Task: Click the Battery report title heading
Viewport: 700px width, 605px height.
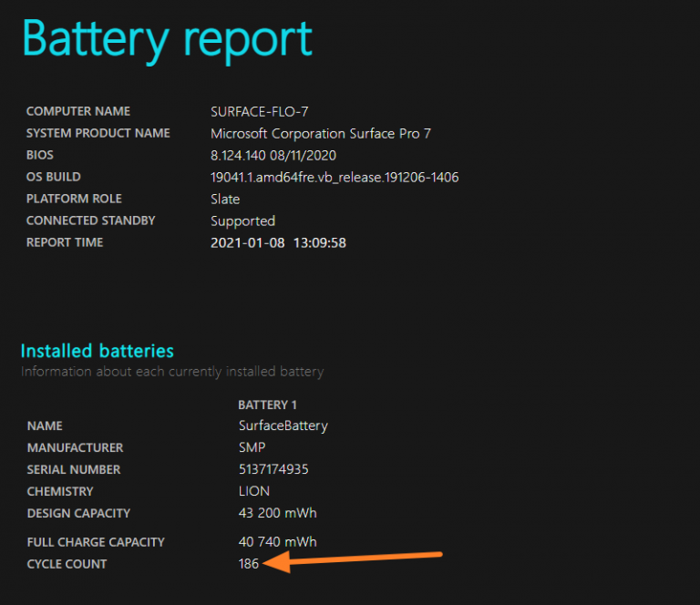Action: tap(168, 38)
